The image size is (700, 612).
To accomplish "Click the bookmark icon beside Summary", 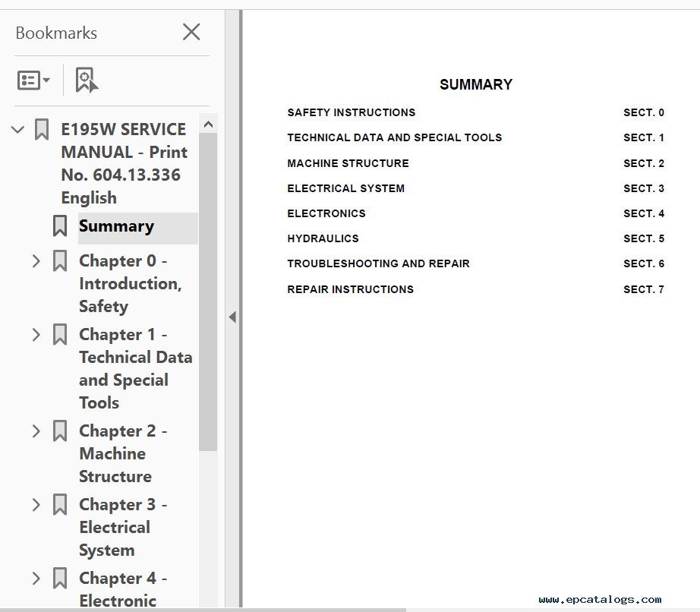I will point(60,226).
